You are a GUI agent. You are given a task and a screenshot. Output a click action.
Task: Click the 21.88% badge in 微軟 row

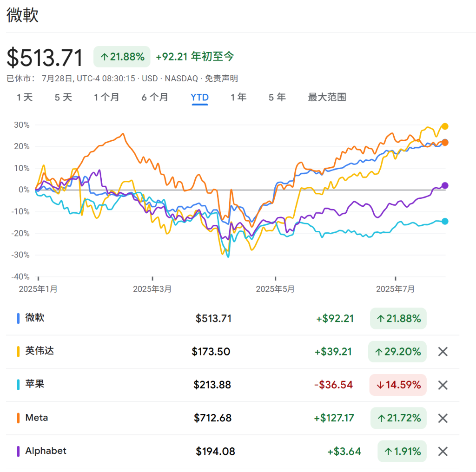[398, 319]
